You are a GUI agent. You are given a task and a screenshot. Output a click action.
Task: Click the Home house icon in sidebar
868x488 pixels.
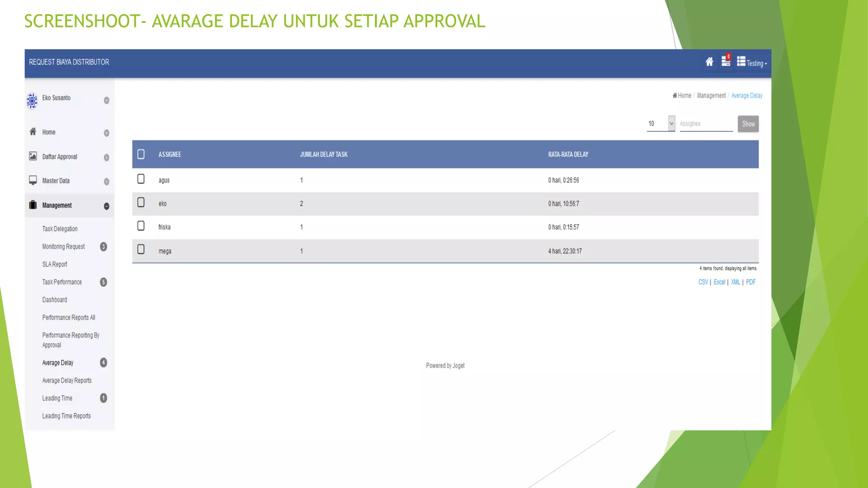tap(33, 132)
